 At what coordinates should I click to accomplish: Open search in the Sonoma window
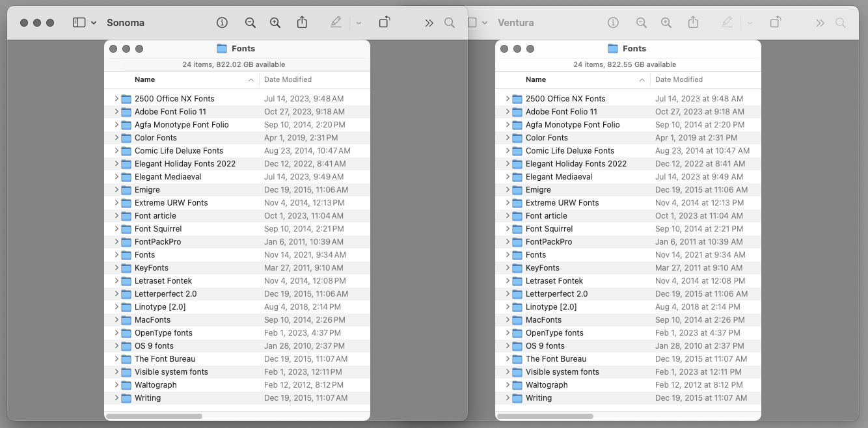click(450, 23)
